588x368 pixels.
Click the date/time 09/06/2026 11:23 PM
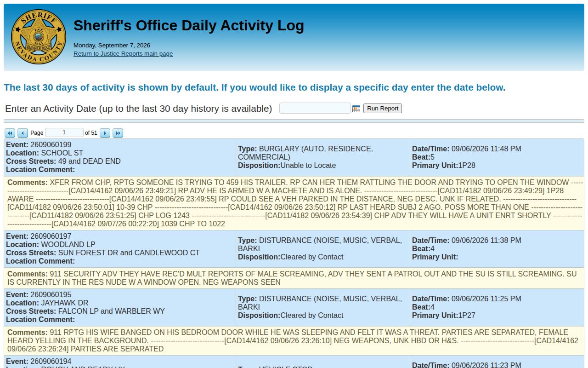(486, 365)
